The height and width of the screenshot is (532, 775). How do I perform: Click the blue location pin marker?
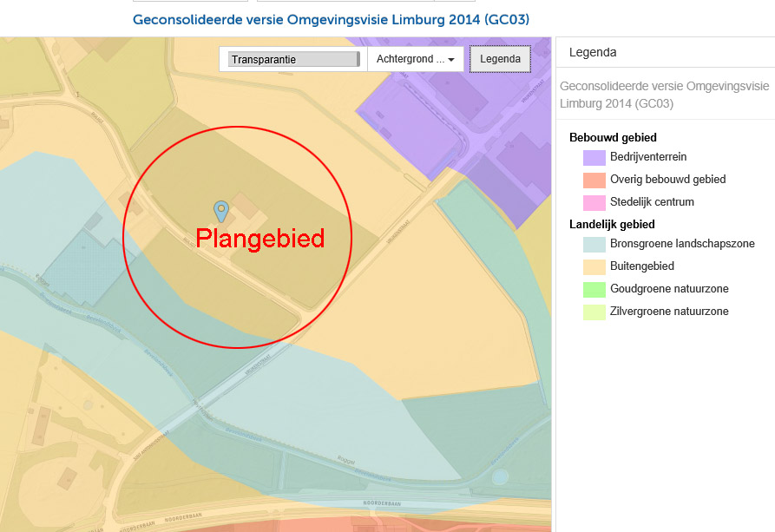tap(221, 211)
